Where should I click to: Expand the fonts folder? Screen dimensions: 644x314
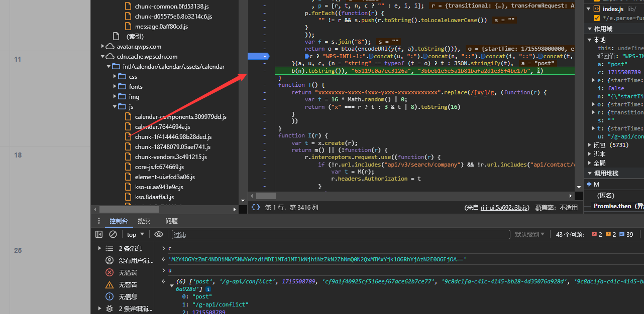tap(115, 86)
